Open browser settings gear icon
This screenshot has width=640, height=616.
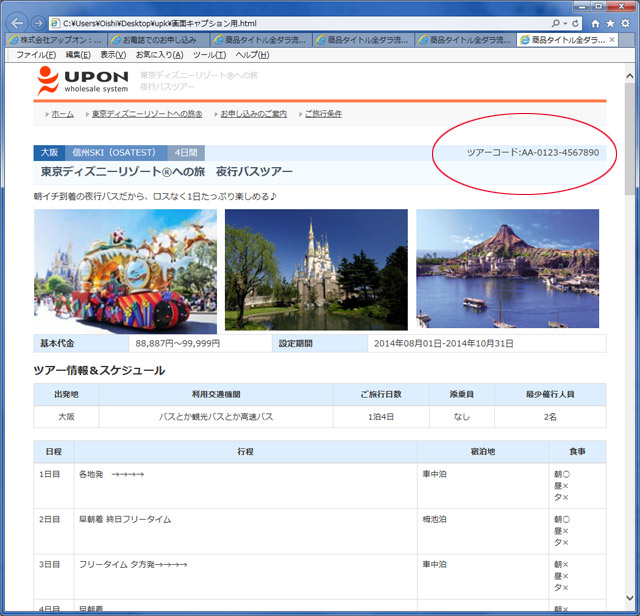point(625,23)
